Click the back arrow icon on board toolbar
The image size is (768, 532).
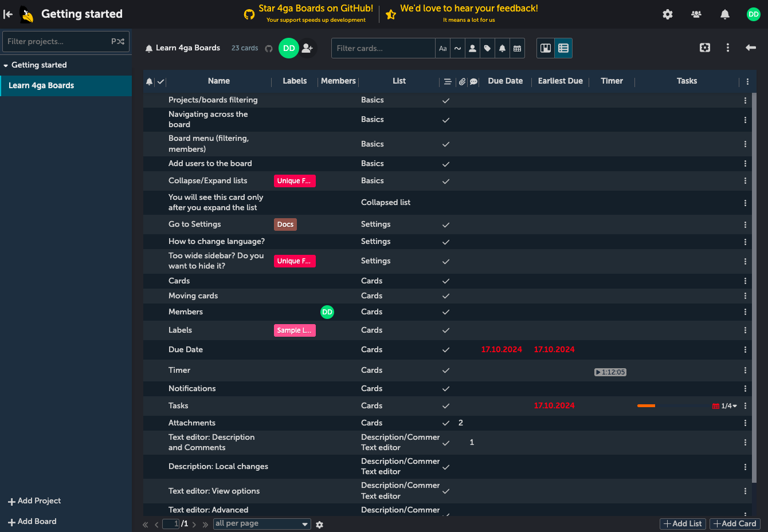coord(751,48)
